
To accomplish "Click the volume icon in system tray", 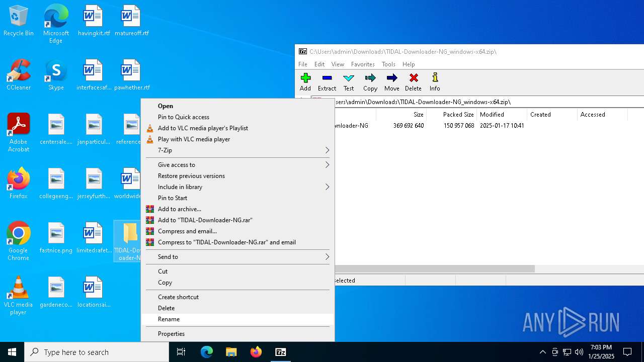I will click(579, 352).
